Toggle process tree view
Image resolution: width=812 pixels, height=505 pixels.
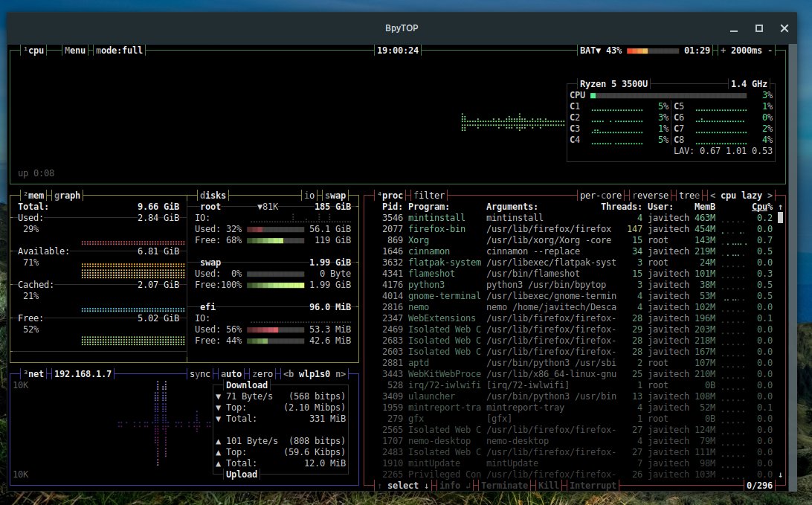[x=689, y=196]
